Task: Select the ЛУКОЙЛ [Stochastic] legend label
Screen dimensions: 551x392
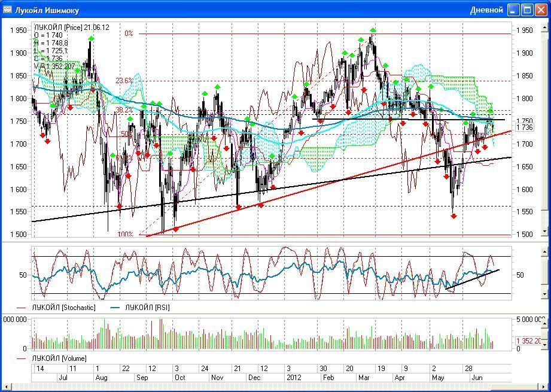Action: tap(63, 308)
